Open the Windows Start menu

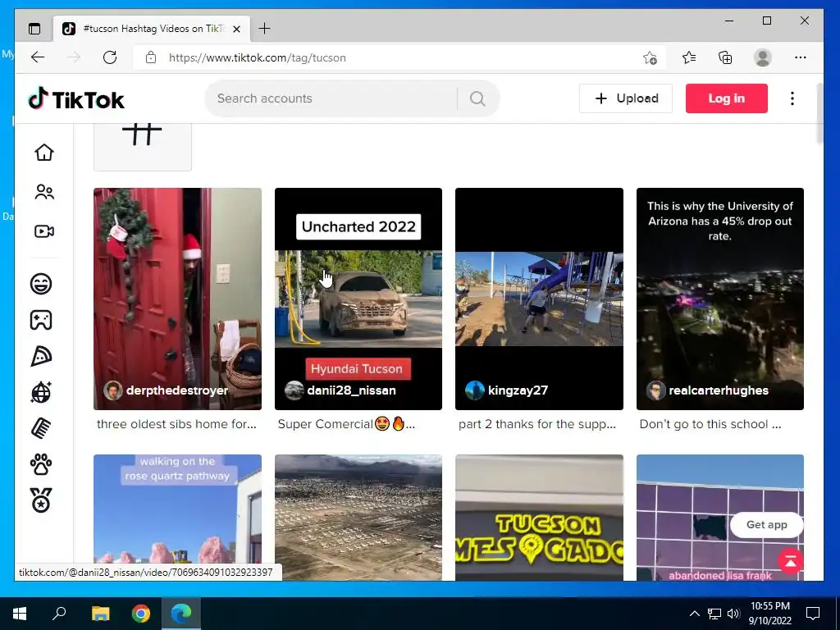pos(20,614)
